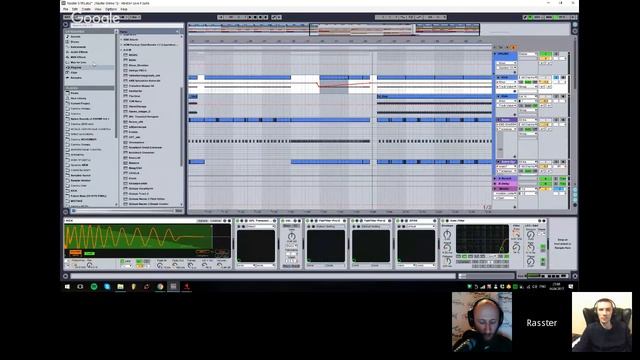
Task: Open the selected track's output routing dropdown
Action: click(528, 87)
